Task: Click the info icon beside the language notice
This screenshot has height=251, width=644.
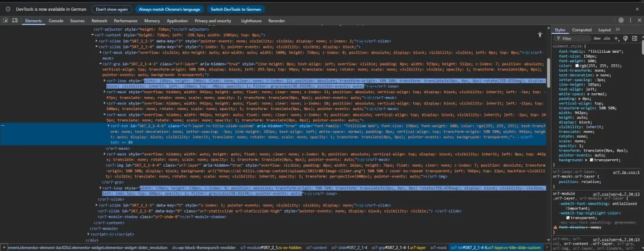Action: pos(8,9)
